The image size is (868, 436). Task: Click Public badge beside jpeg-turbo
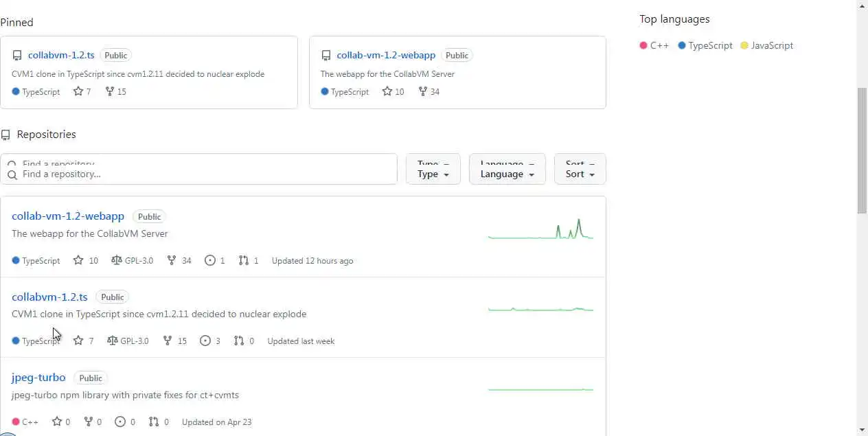click(x=91, y=378)
